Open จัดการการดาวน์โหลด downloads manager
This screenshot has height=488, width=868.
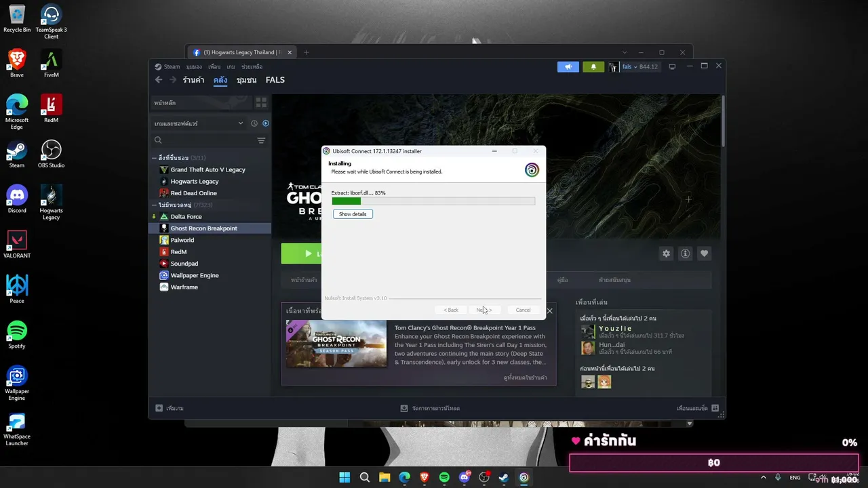[430, 408]
